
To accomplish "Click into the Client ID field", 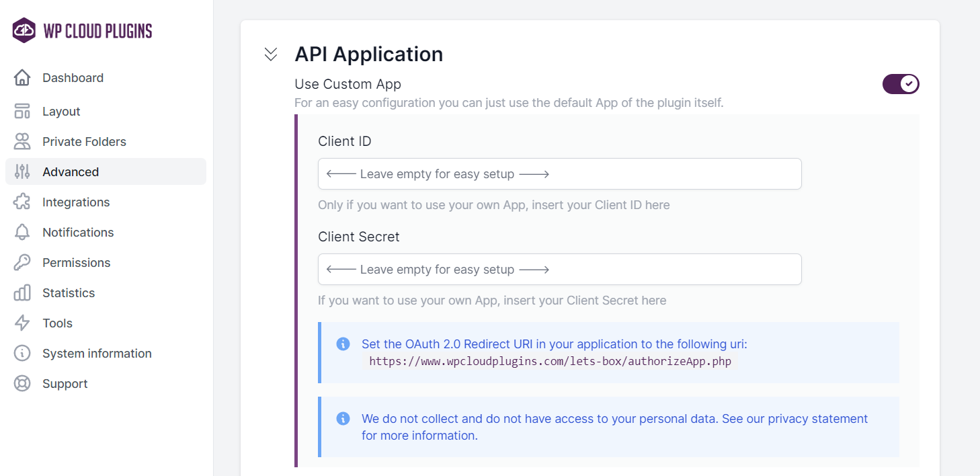I will (559, 174).
